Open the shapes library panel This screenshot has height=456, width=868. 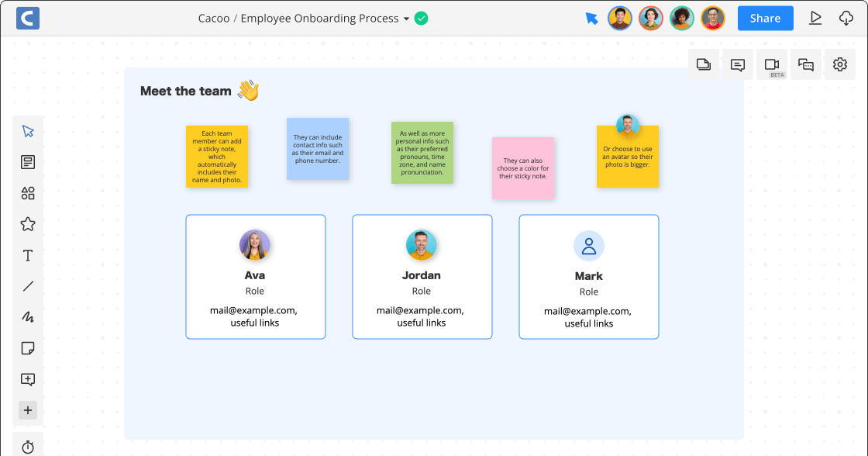point(28,193)
